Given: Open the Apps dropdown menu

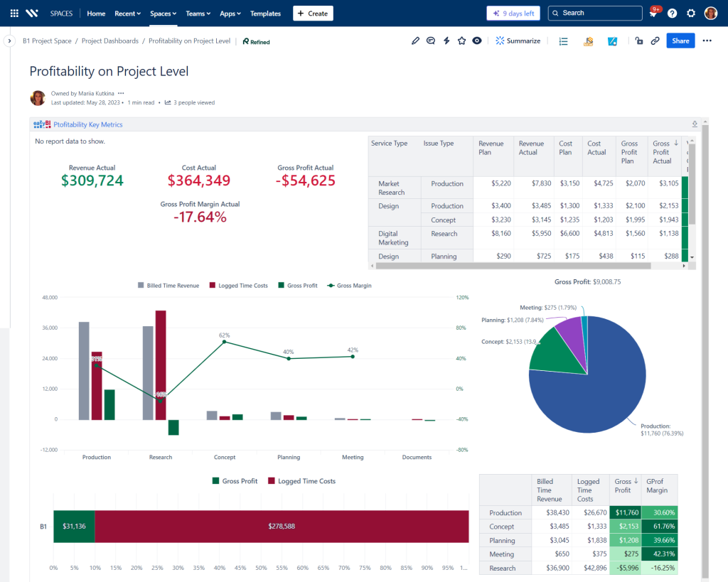Looking at the screenshot, I should click(230, 13).
